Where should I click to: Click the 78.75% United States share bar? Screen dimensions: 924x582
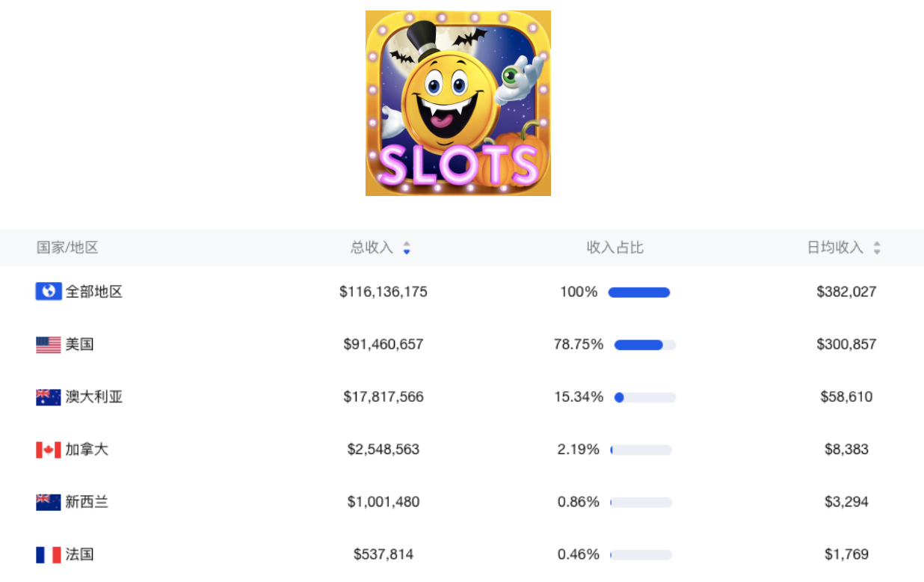point(645,345)
